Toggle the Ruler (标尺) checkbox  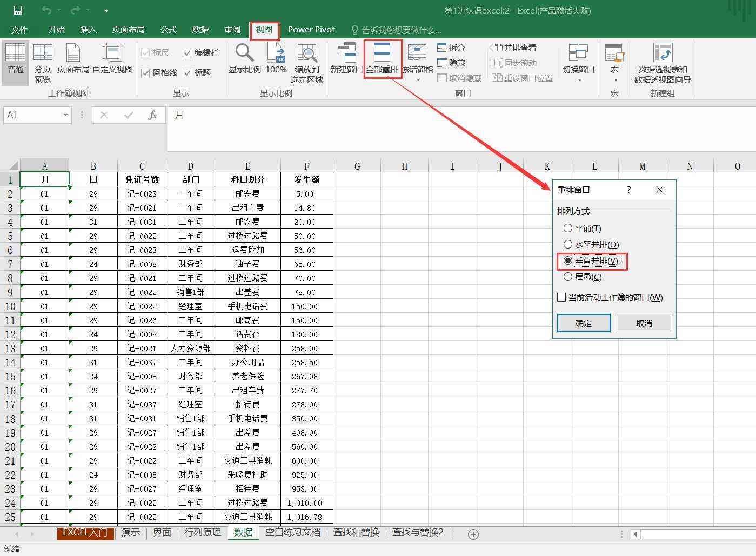(145, 52)
